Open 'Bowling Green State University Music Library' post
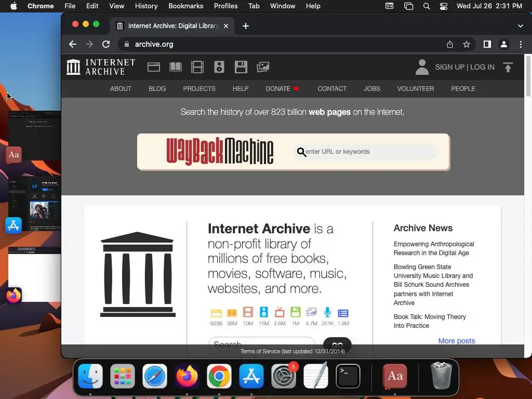Viewport: 532px width, 399px height. click(x=433, y=285)
